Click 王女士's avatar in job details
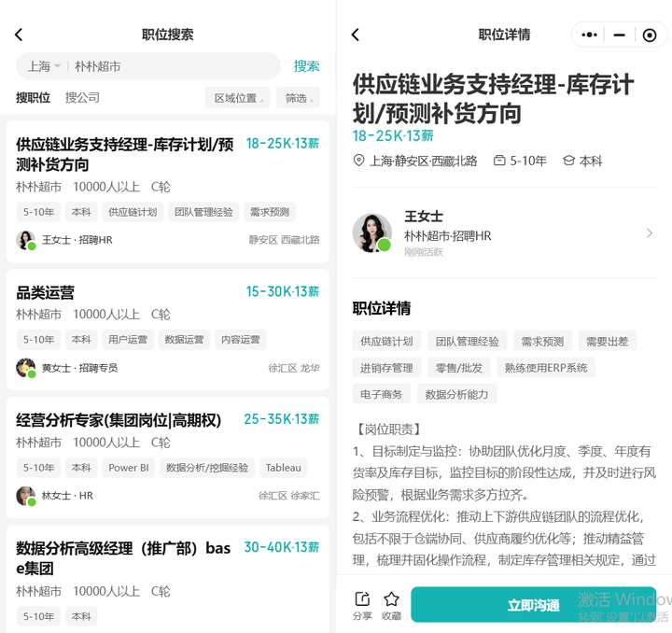Image resolution: width=672 pixels, height=633 pixels. (371, 233)
